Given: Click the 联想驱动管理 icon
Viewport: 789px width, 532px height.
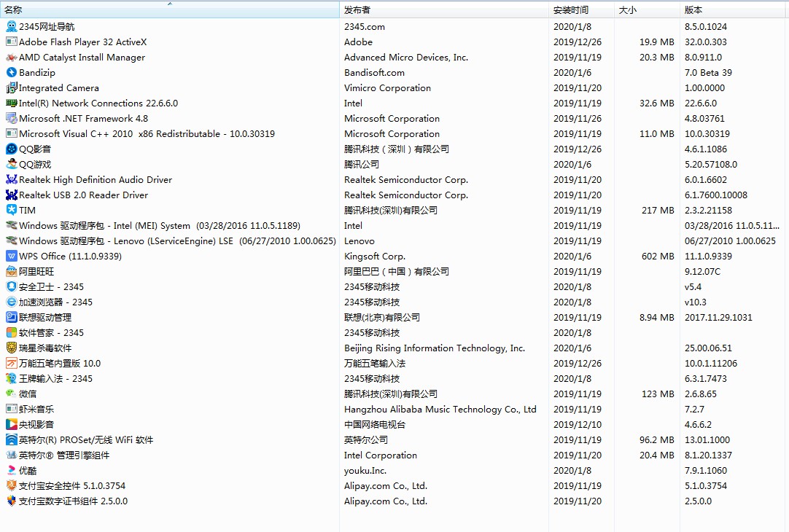Looking at the screenshot, I should [x=11, y=317].
